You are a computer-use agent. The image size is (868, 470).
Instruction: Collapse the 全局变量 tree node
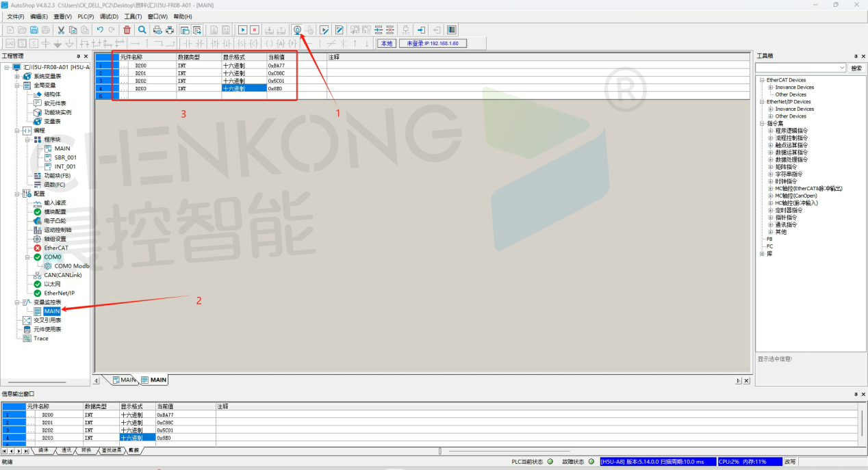(17, 86)
